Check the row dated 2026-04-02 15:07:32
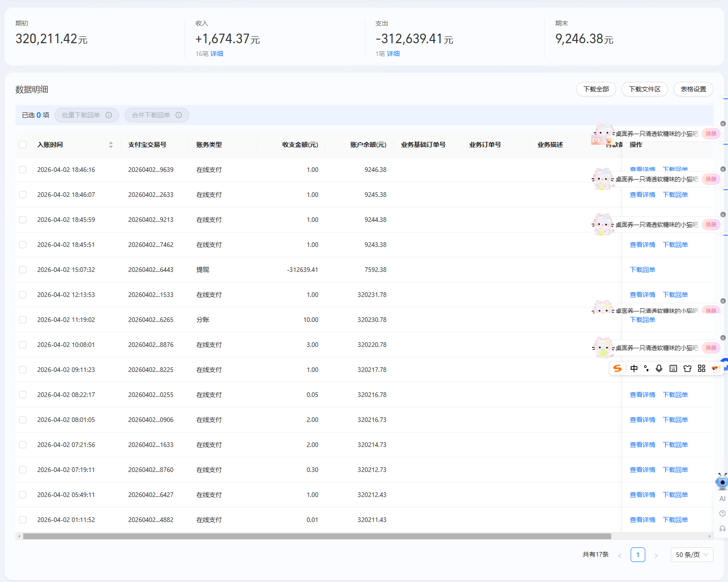This screenshot has height=582, width=728. [x=23, y=270]
